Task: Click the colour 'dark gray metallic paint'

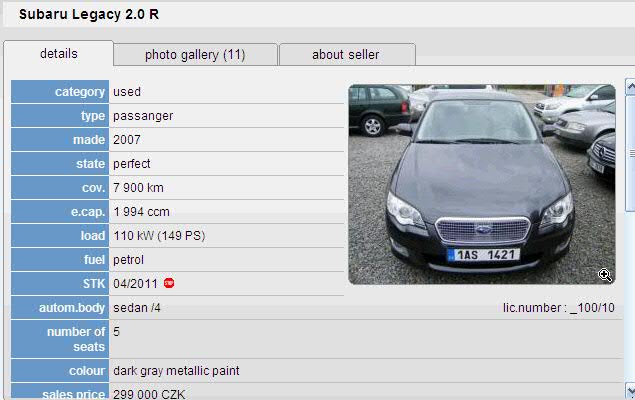Action: (x=176, y=371)
